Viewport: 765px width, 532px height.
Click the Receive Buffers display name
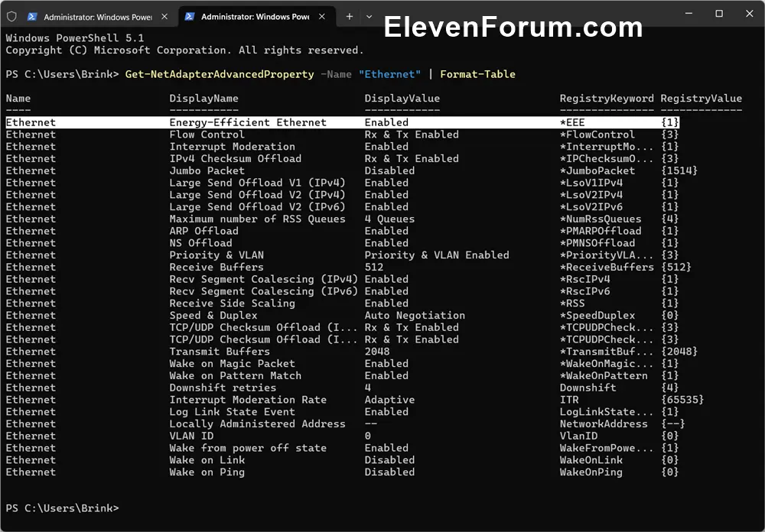(216, 268)
